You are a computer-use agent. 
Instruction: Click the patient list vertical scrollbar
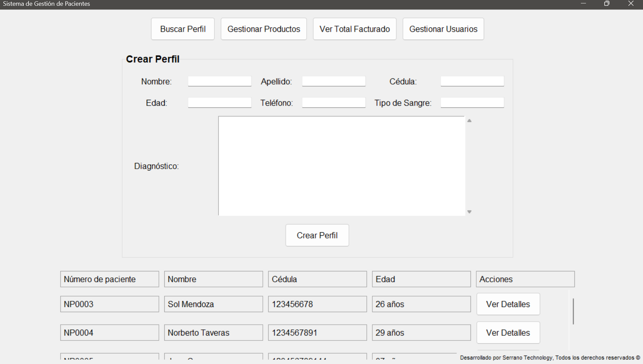point(573,311)
